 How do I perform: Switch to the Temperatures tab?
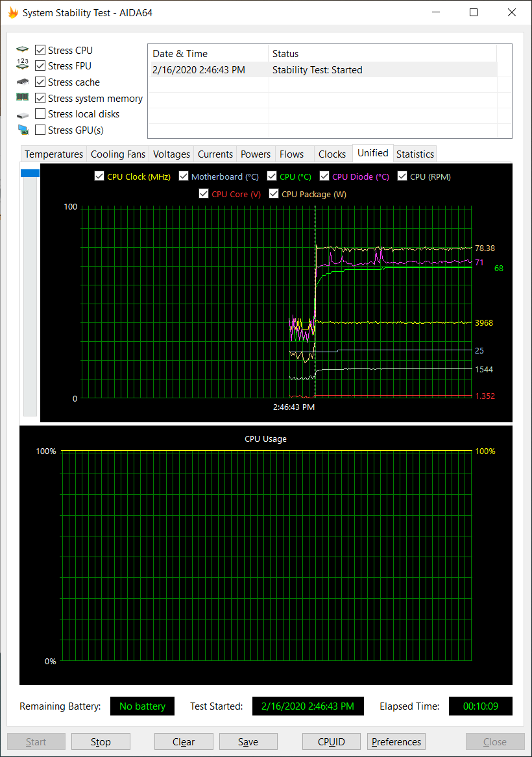point(54,154)
